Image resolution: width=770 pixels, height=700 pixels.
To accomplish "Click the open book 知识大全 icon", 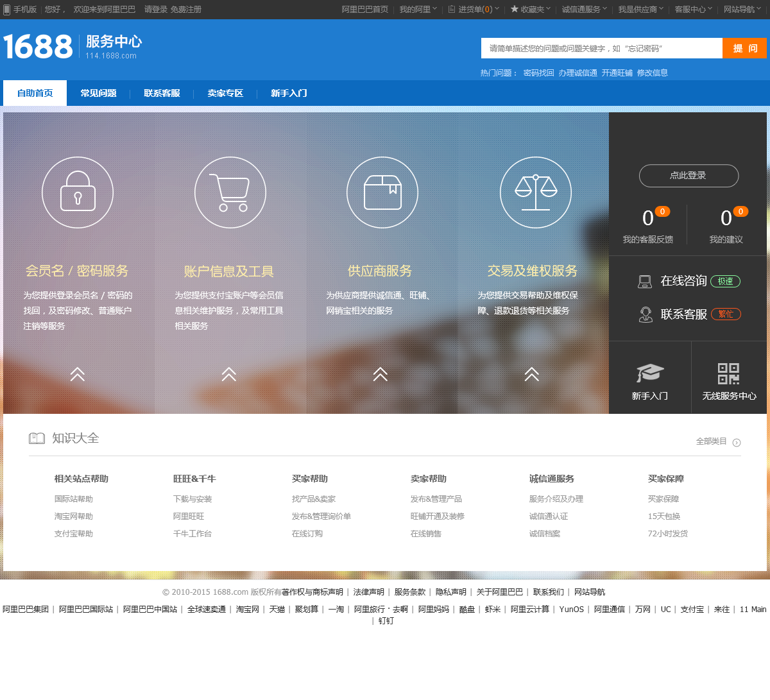I will point(37,438).
